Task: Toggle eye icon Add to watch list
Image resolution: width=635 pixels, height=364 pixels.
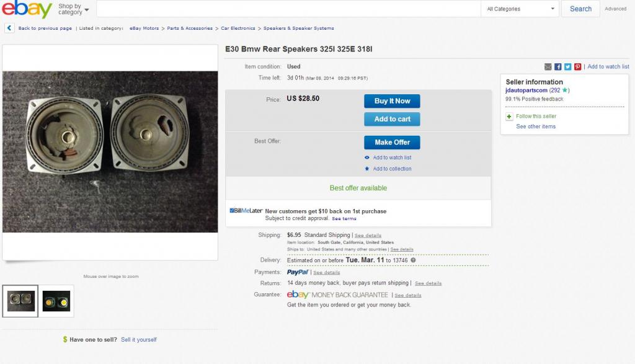Action: [x=367, y=158]
